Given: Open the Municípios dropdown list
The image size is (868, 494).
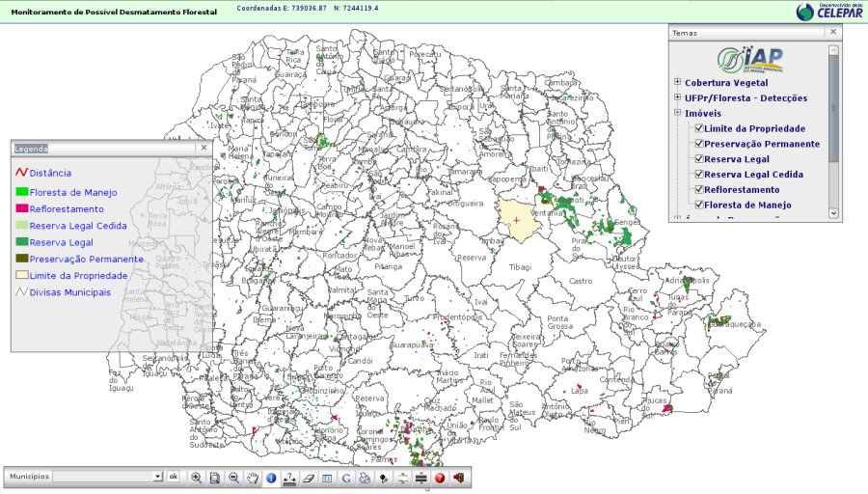Looking at the screenshot, I should coord(158,477).
